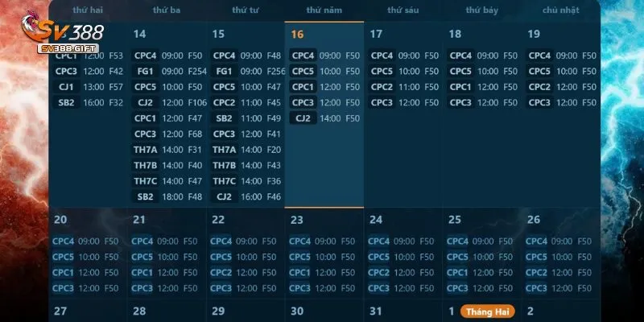
Task: Select the thứ ba column header
Action: 166,10
